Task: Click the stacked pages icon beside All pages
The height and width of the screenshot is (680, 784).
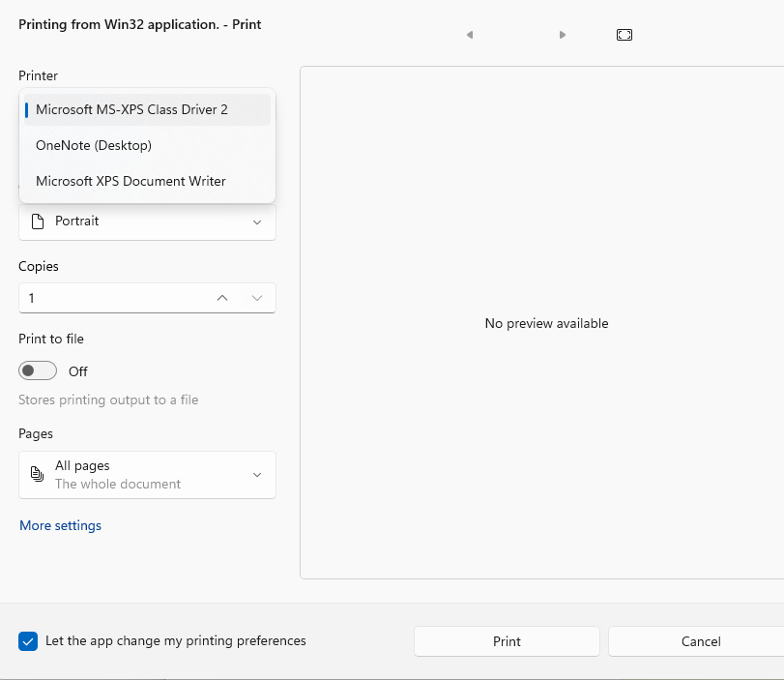Action: click(x=38, y=474)
